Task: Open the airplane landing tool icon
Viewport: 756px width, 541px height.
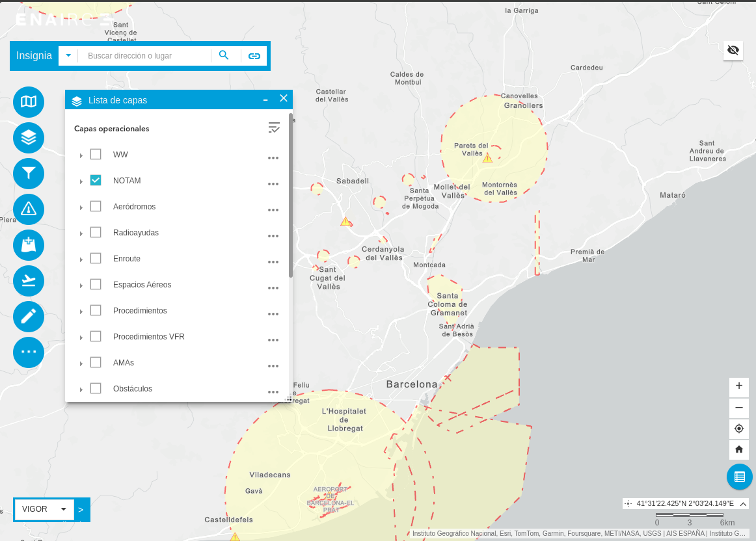Action: coord(29,281)
